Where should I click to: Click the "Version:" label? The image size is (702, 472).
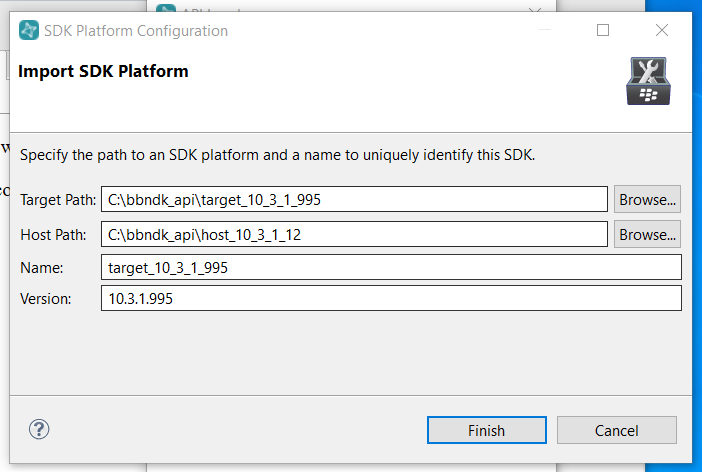46,299
